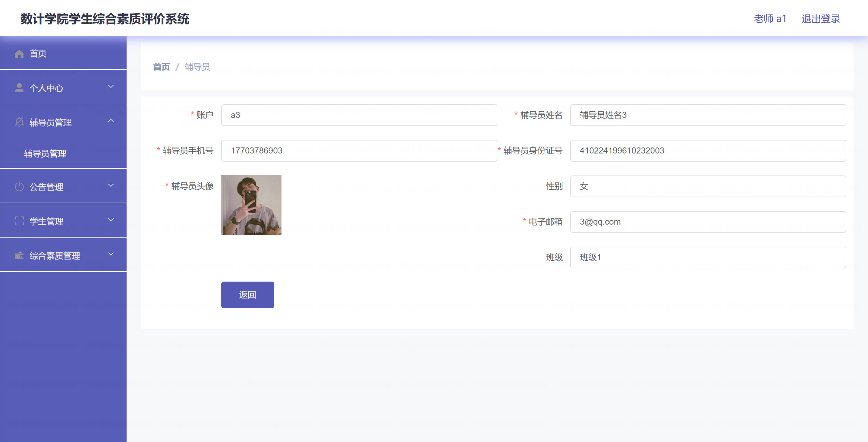Expand the 学生管理 chevron
868x442 pixels.
[111, 220]
